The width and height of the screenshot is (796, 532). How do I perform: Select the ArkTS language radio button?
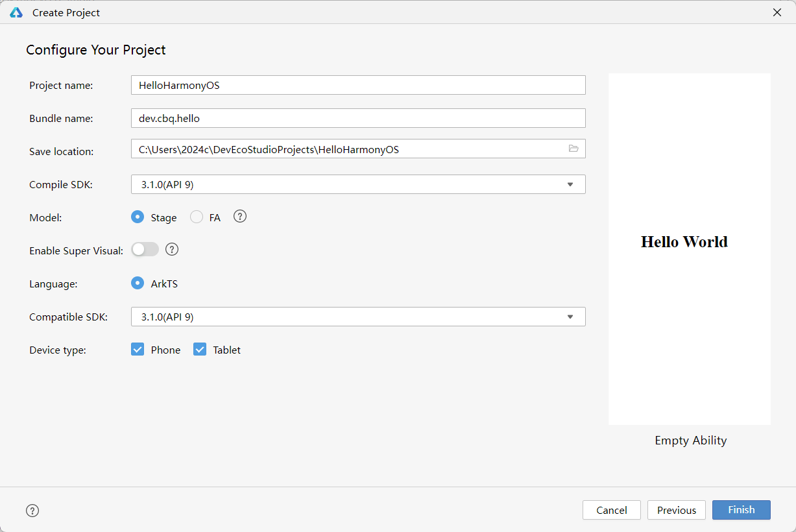click(x=138, y=283)
